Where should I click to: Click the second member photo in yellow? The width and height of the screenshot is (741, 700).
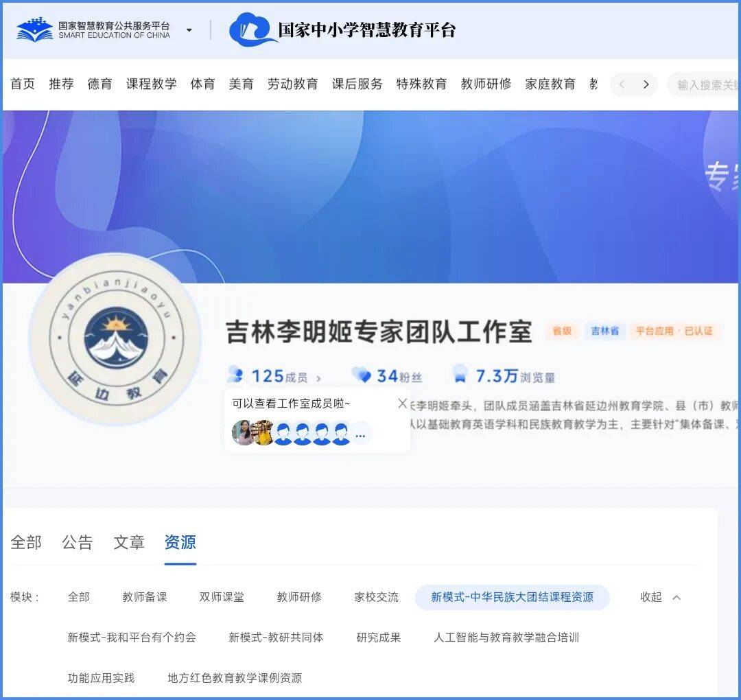coord(263,433)
